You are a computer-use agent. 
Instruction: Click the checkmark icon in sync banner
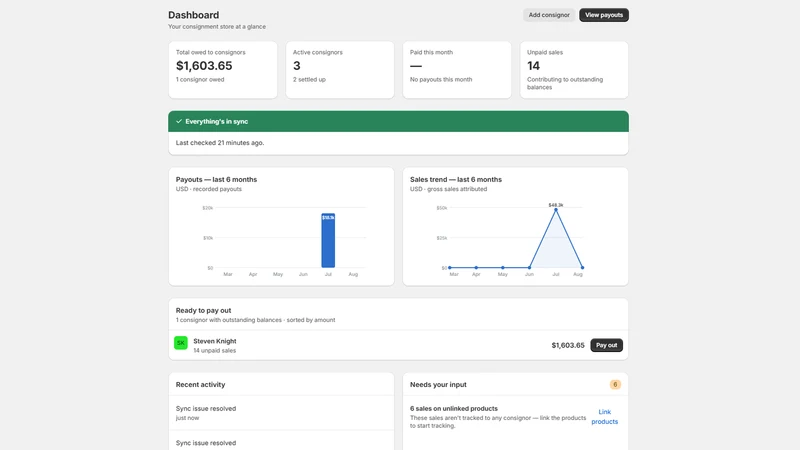pos(179,121)
